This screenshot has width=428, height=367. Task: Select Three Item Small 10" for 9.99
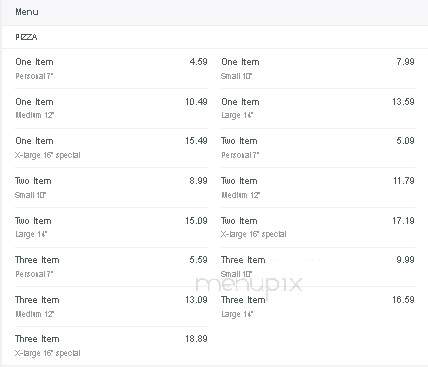(x=318, y=267)
